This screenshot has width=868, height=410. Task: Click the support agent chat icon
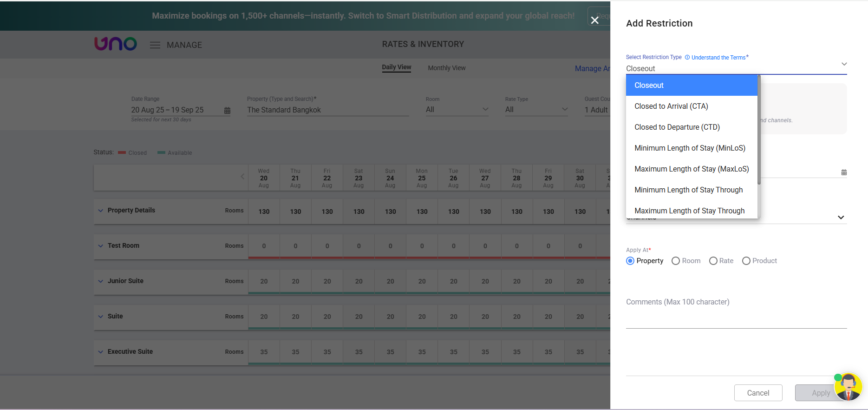point(848,387)
